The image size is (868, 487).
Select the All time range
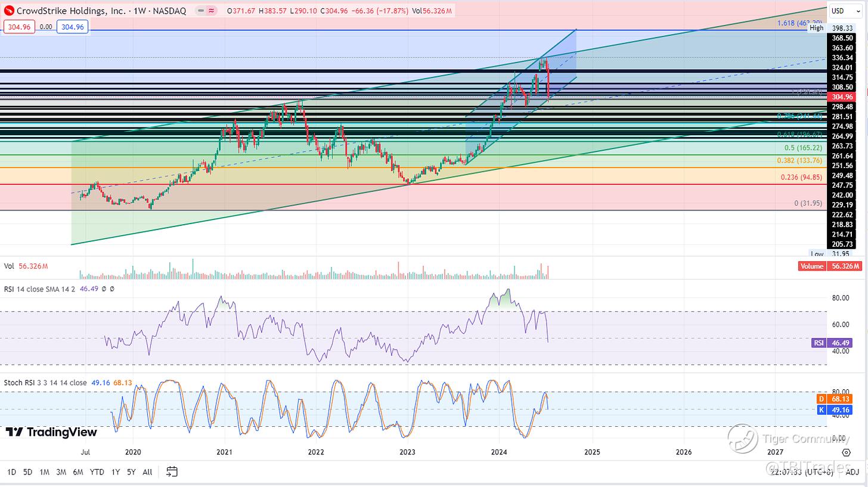[147, 472]
